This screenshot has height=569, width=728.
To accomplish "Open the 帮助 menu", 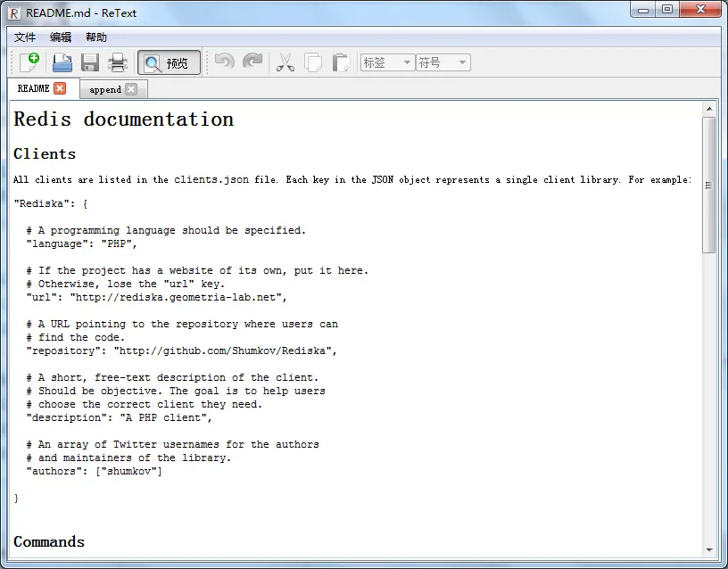I will pyautogui.click(x=95, y=37).
